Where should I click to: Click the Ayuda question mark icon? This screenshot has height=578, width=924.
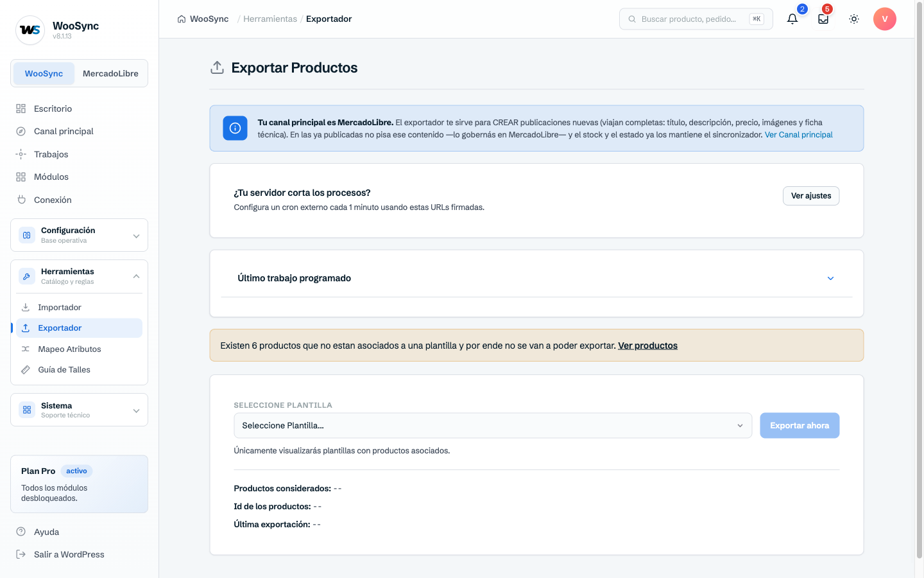[21, 532]
